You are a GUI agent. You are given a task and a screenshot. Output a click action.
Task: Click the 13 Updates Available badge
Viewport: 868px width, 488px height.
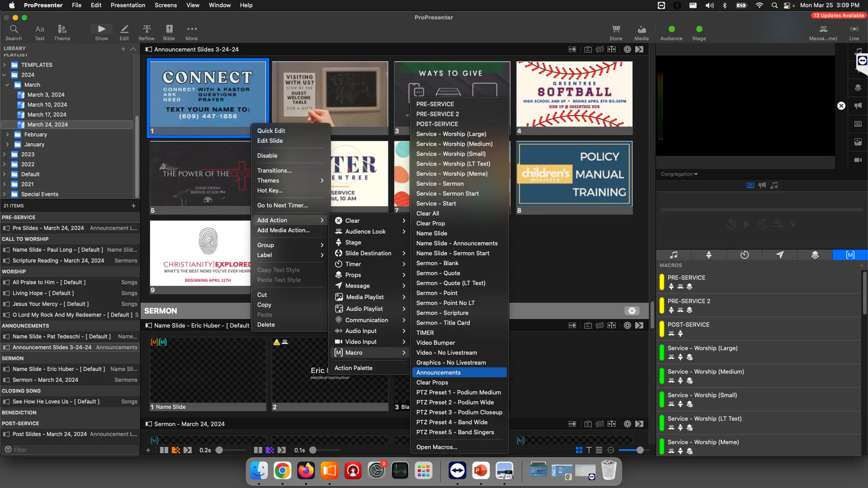(x=838, y=15)
